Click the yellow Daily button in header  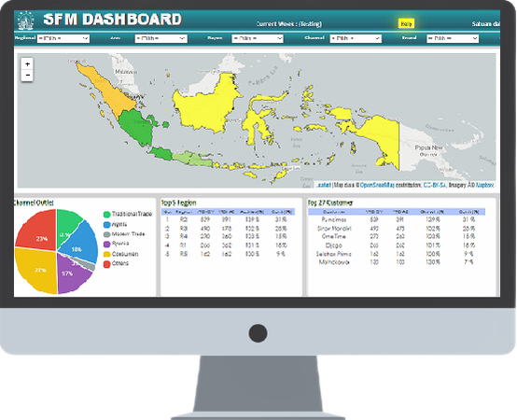[x=406, y=23]
